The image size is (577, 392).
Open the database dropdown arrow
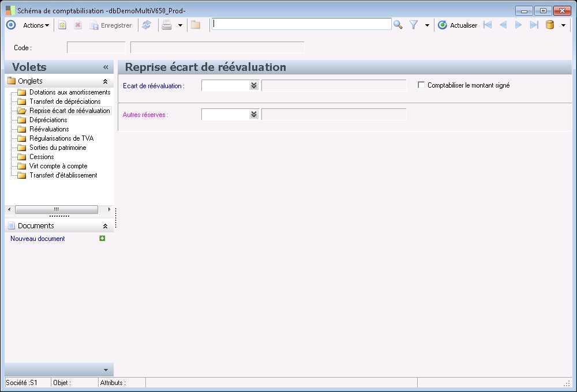click(x=563, y=25)
